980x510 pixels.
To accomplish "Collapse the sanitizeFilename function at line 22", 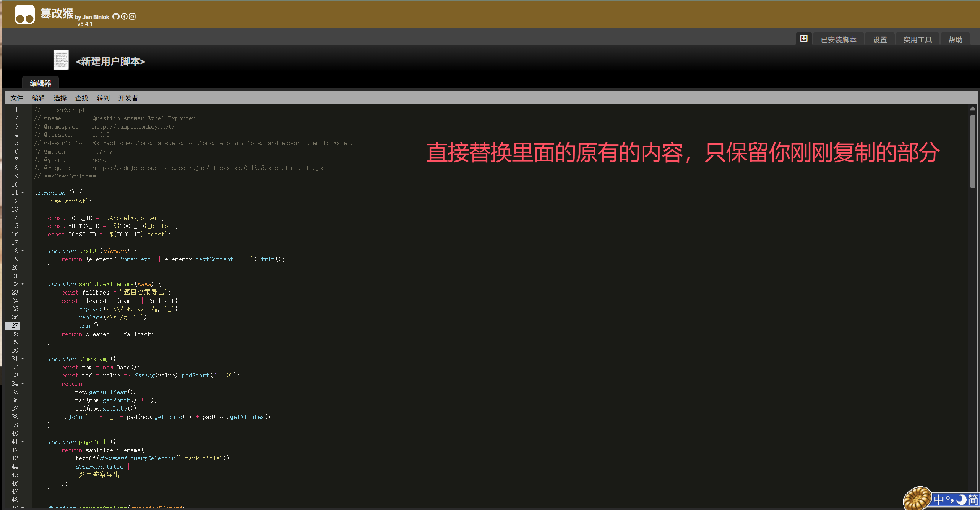I will 23,284.
